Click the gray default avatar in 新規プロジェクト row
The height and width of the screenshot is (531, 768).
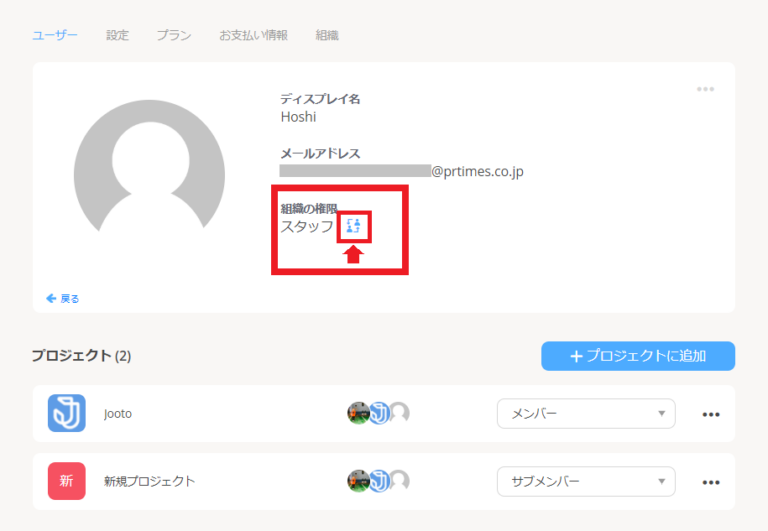tap(399, 481)
